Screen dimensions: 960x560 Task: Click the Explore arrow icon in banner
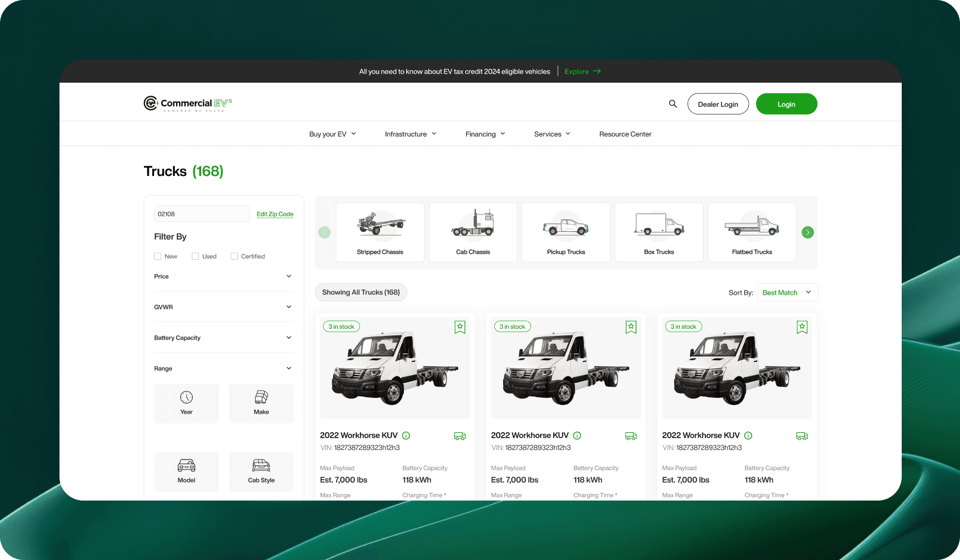coord(597,71)
